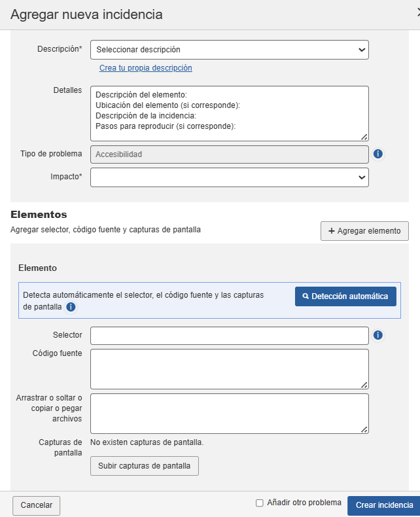The width and height of the screenshot is (420, 517).
Task: Focus the Selector input field
Action: tap(229, 336)
